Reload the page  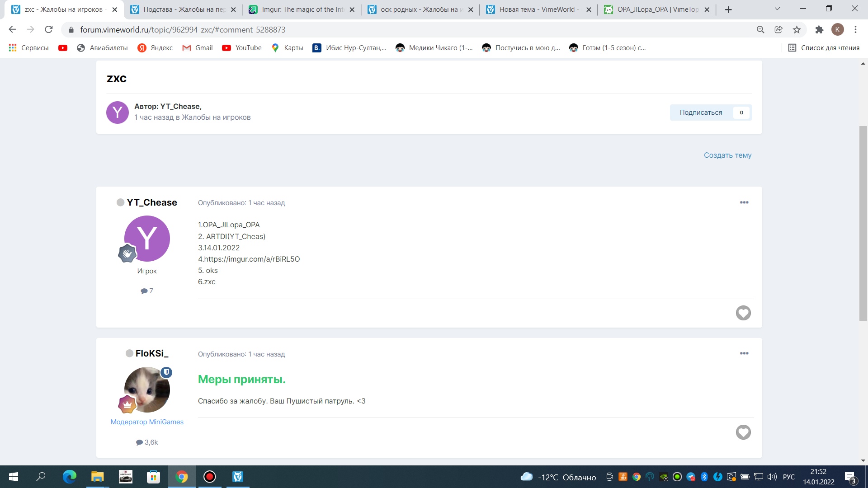click(49, 30)
